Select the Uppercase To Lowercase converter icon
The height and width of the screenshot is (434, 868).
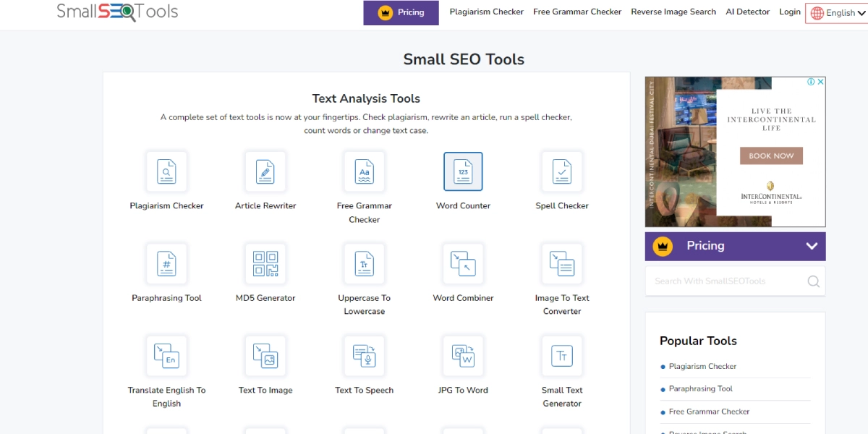pyautogui.click(x=365, y=263)
